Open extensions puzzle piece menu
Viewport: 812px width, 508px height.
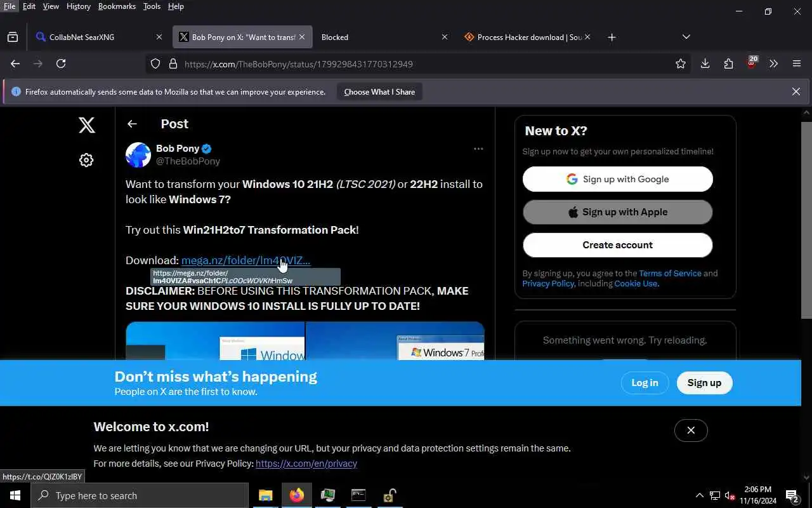tap(728, 63)
